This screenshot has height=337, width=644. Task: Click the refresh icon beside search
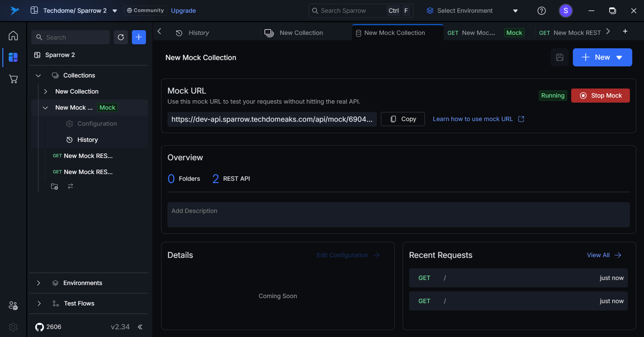tap(121, 37)
